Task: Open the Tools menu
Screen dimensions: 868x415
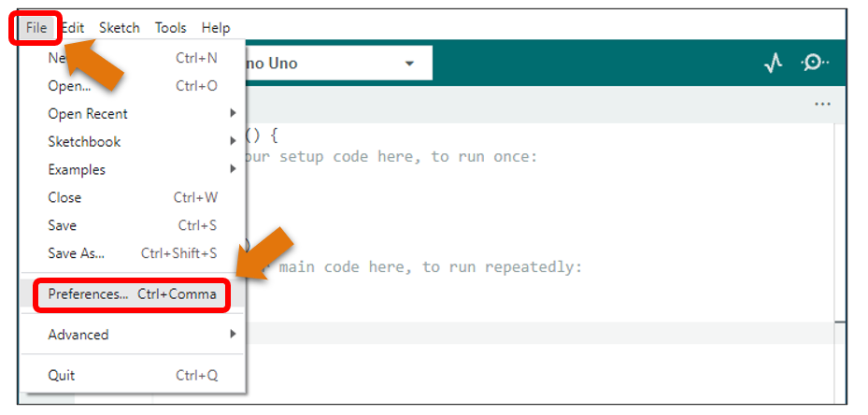Action: pos(170,28)
